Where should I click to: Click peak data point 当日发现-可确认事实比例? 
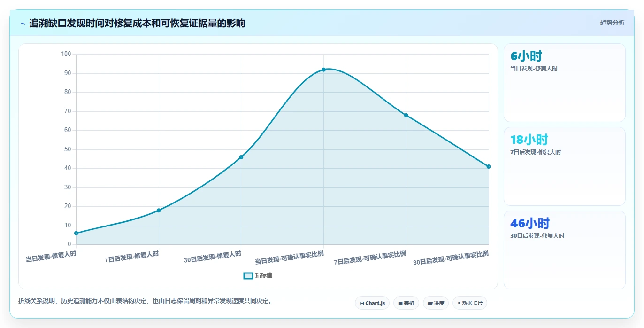point(324,70)
